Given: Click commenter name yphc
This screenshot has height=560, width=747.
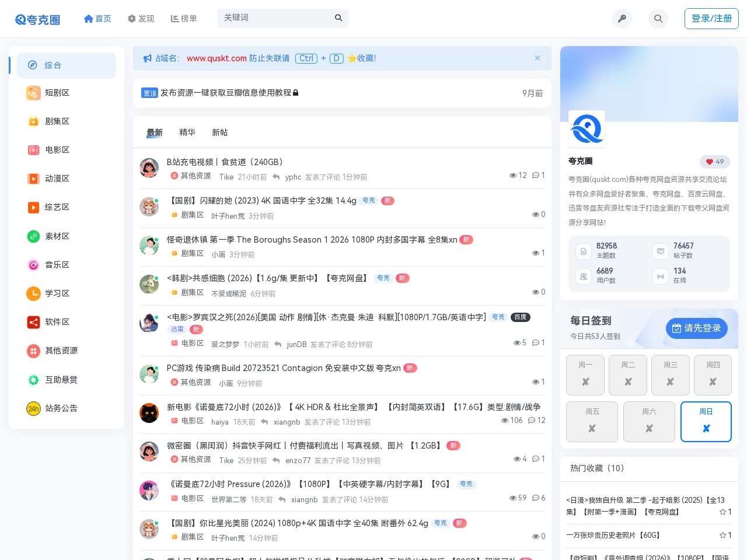Looking at the screenshot, I should tap(293, 177).
